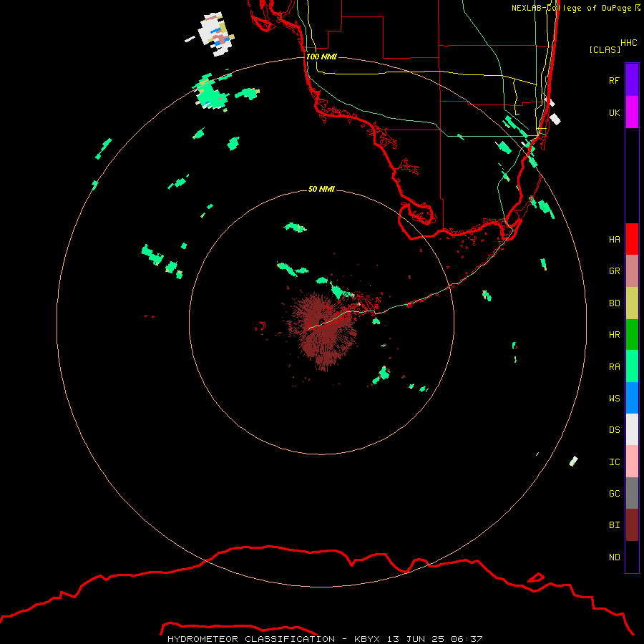Viewport: 644px width, 644px height.
Task: Click the BD yellow legend swatch
Action: 632,303
